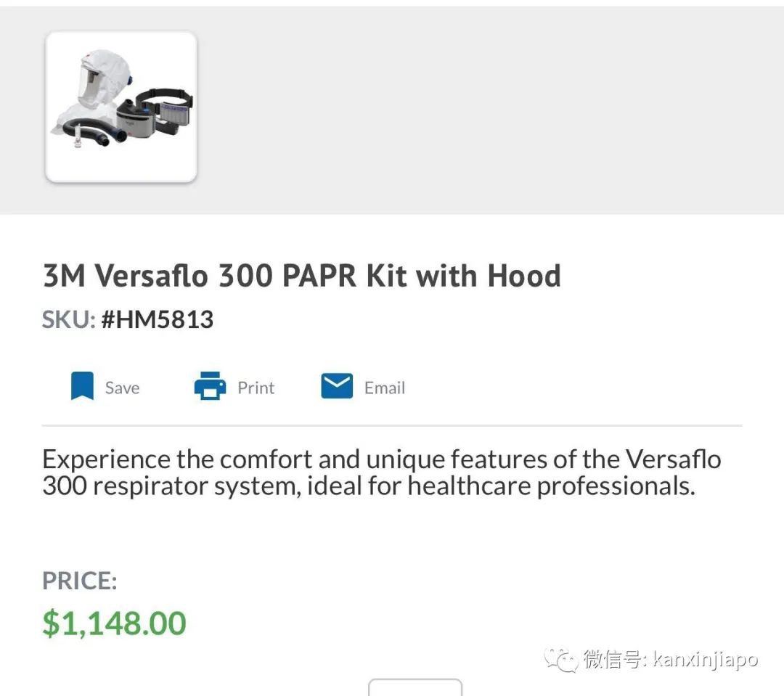Click the Email envelope icon
Viewport: 784px width, 696px height.
(337, 386)
